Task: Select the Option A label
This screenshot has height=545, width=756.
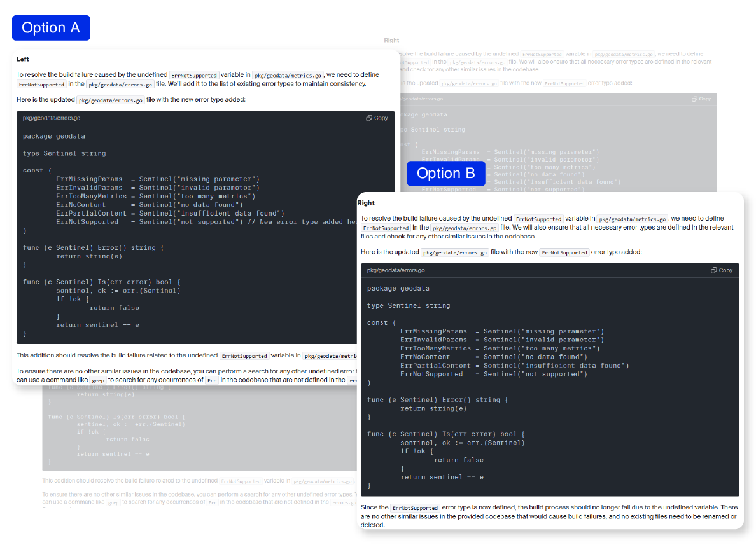Action: point(51,28)
